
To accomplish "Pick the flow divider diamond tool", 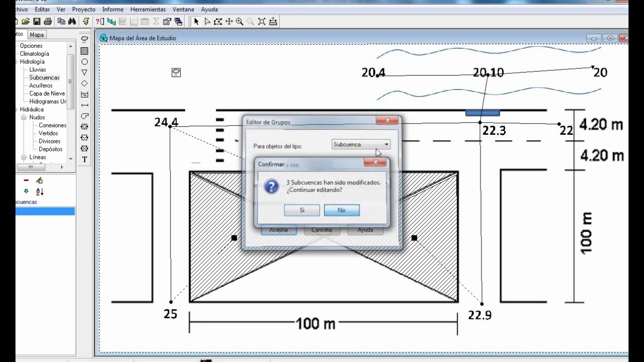I will (85, 83).
